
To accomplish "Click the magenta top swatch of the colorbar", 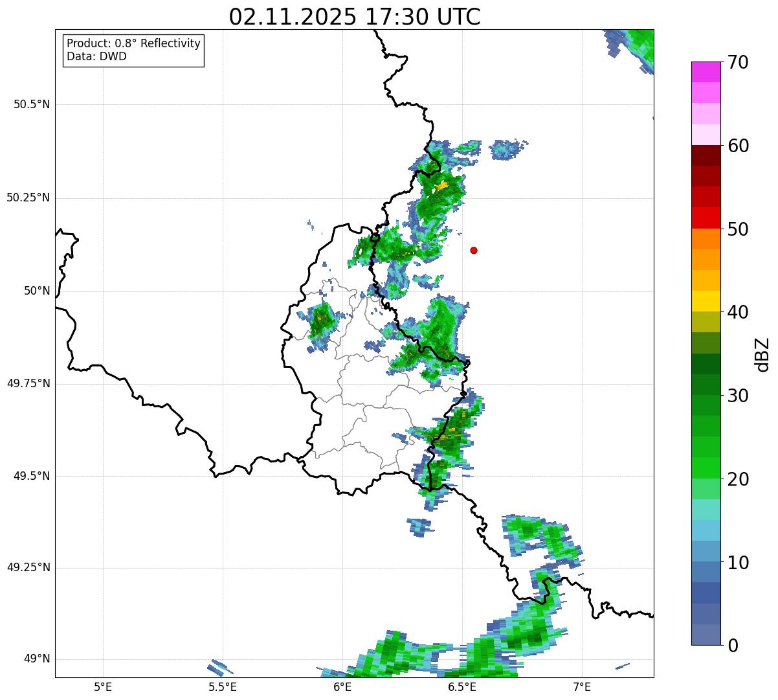I will tap(706, 72).
